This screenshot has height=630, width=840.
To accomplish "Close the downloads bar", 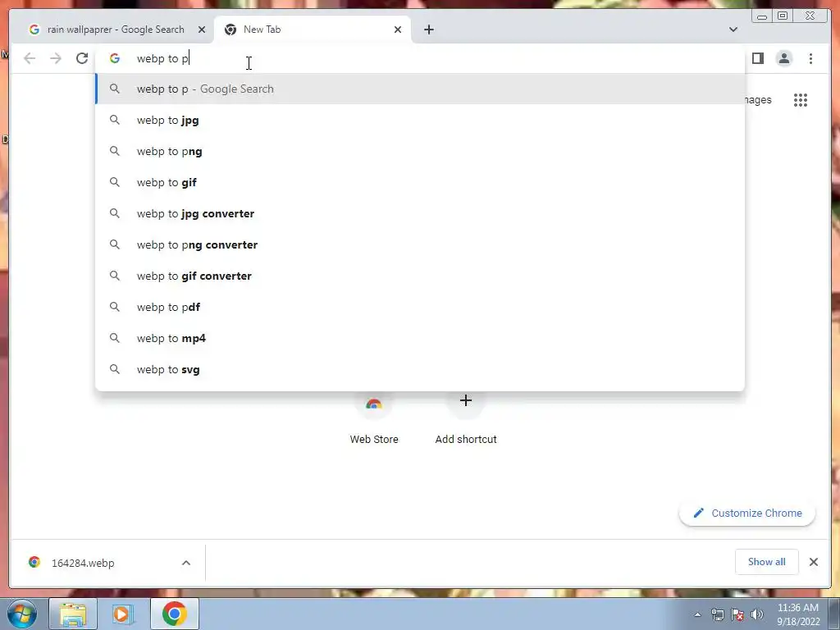I will click(x=813, y=562).
